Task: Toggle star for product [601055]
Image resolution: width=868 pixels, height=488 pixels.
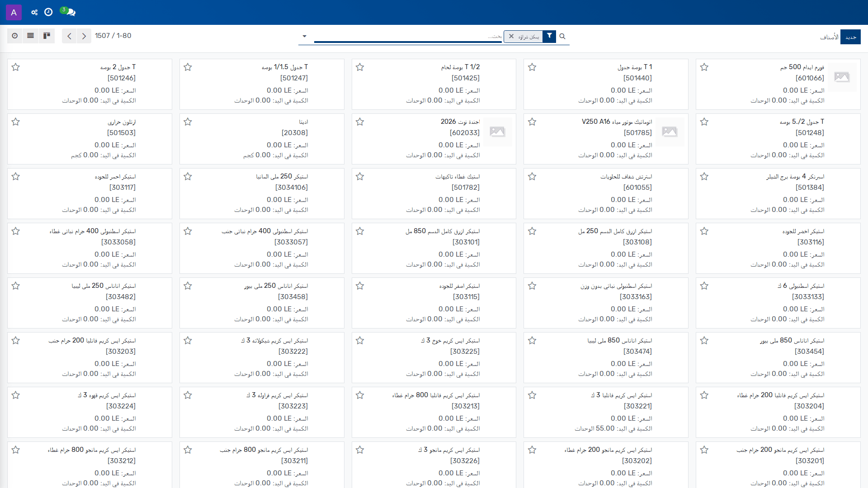Action: point(532,177)
